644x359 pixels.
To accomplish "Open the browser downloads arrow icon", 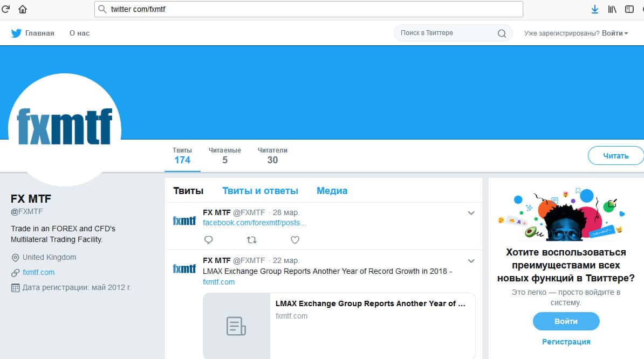I will click(595, 9).
